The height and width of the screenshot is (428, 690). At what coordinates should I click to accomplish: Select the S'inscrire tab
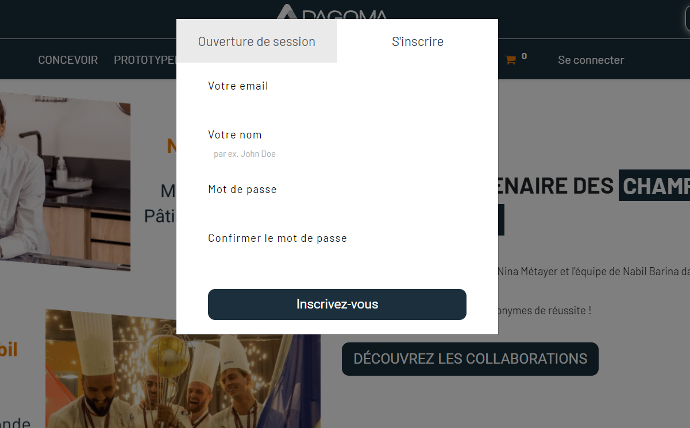(x=417, y=41)
